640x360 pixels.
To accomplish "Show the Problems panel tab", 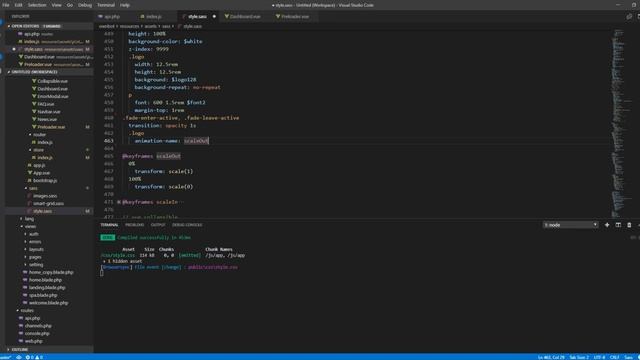I will tap(134, 225).
